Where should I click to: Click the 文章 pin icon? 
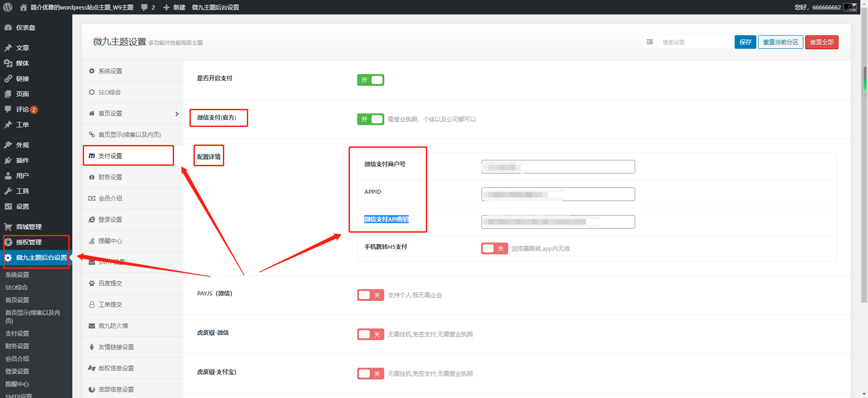[x=8, y=48]
